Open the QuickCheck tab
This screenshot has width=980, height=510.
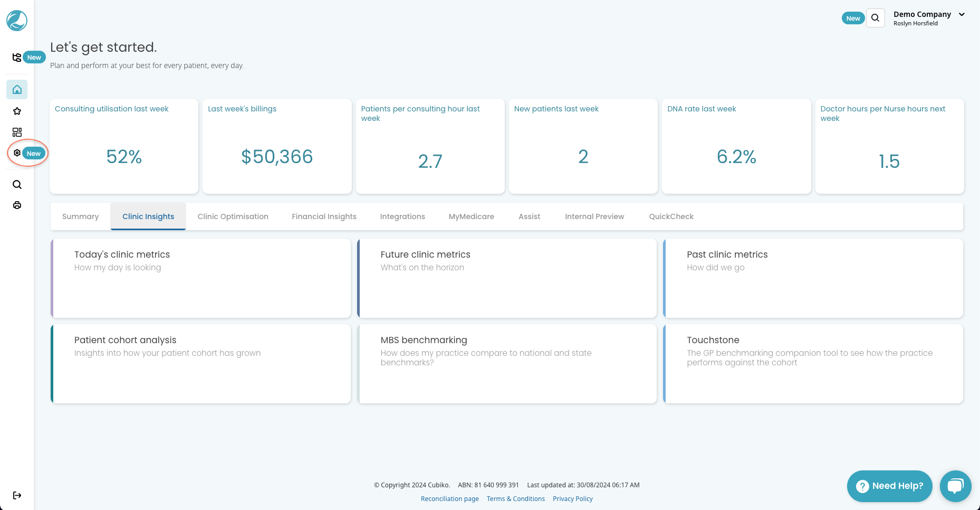coord(671,216)
